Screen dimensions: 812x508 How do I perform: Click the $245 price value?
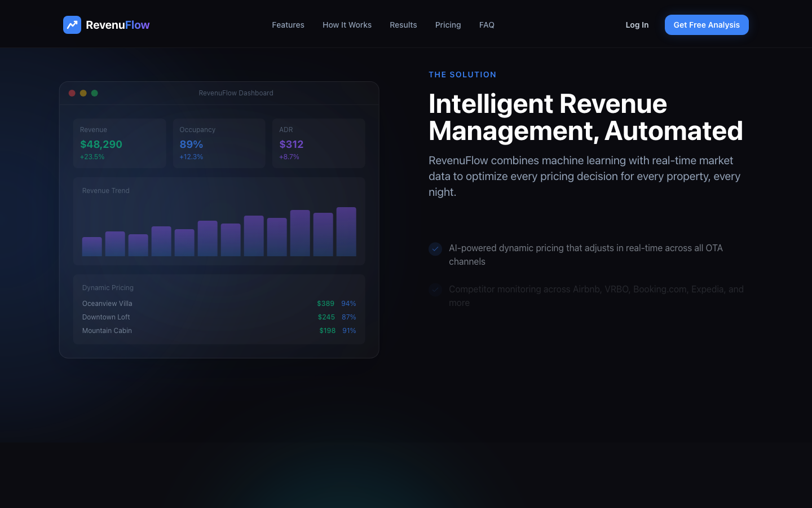[x=326, y=317]
